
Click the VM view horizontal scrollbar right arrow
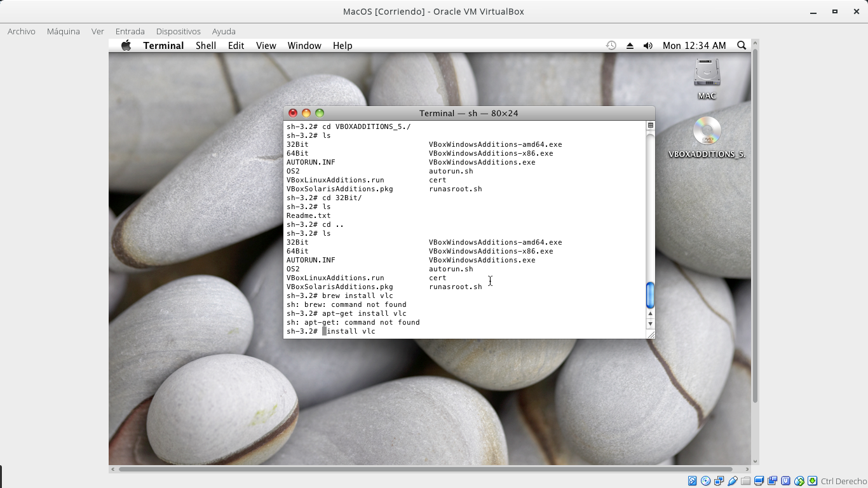(x=747, y=470)
